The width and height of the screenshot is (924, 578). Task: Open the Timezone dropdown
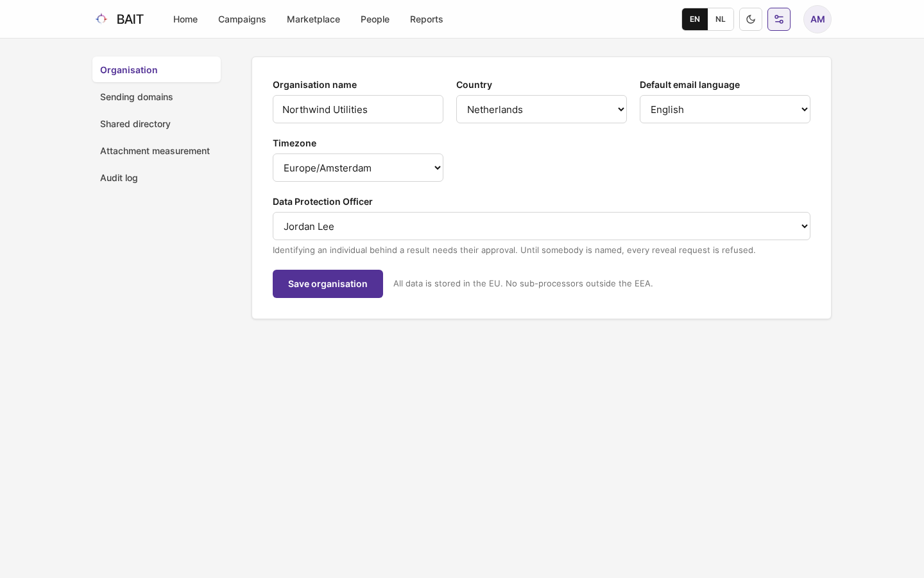tap(358, 168)
